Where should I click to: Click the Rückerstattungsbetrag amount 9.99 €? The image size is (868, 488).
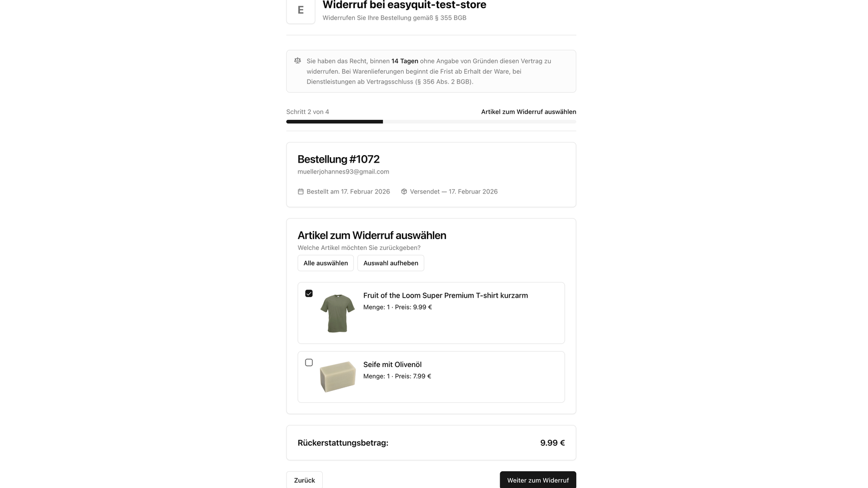pos(552,443)
